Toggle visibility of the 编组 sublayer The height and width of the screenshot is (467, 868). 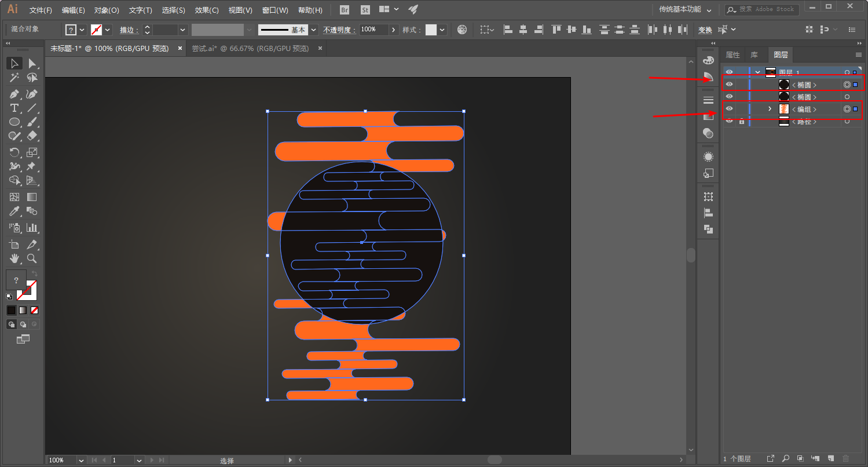tap(729, 109)
